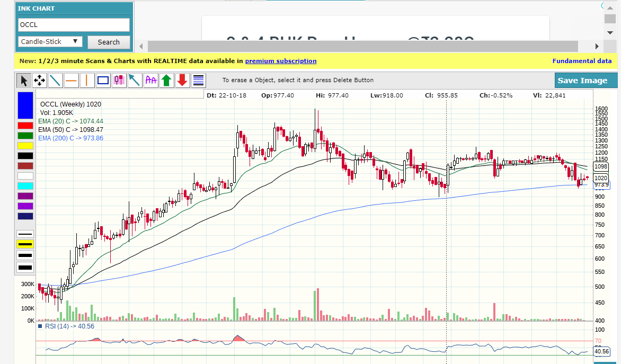Image resolution: width=621 pixels, height=364 pixels.
Task: Select the vertical line drawing tool
Action: click(87, 81)
